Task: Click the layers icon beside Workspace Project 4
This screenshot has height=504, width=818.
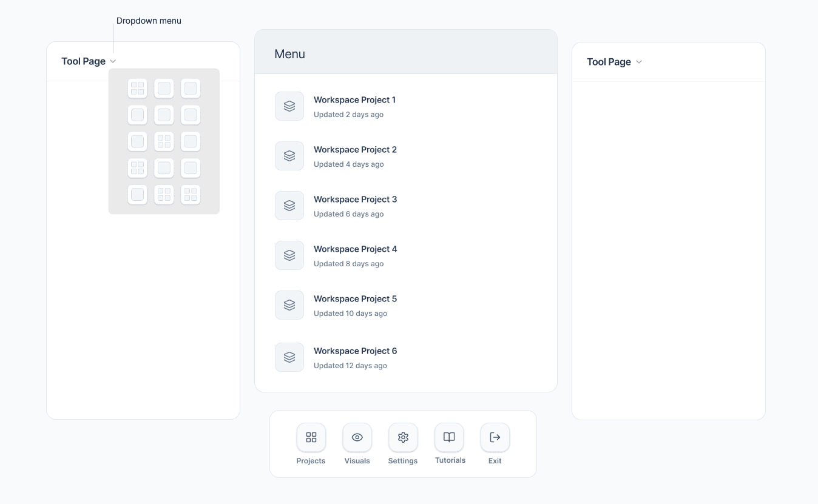Action: coord(289,255)
